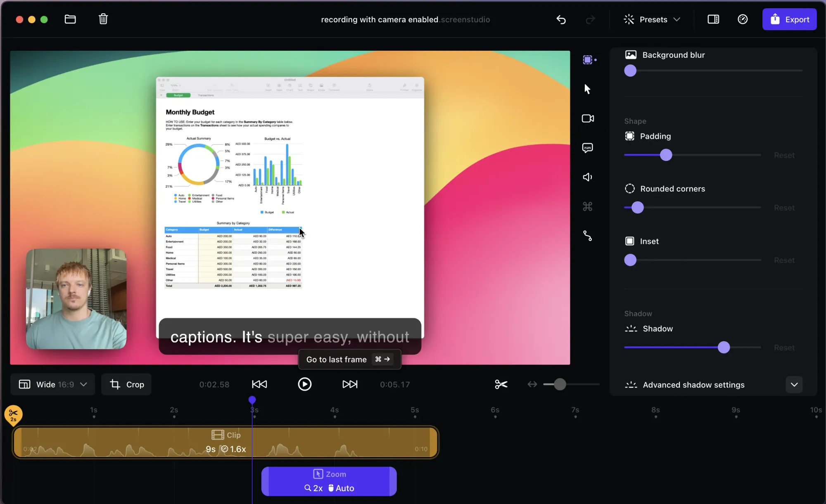Click the Export button
Image resolution: width=826 pixels, height=504 pixels.
click(x=790, y=19)
